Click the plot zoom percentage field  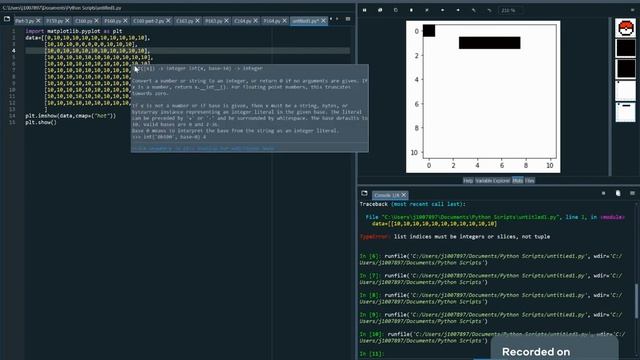510,11
